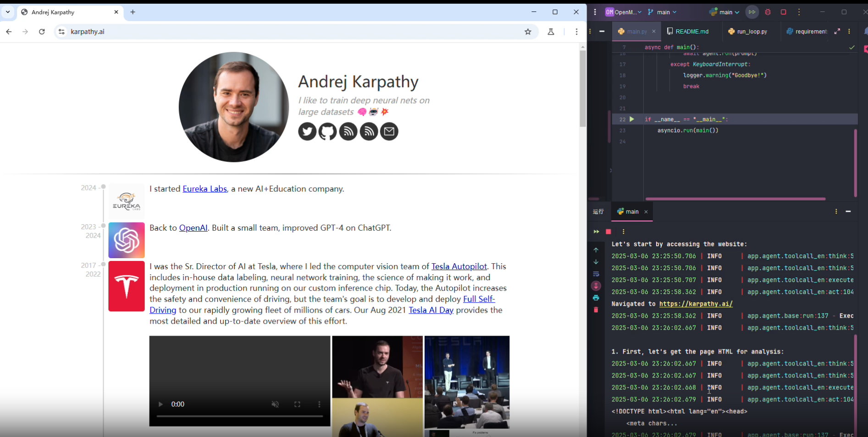The height and width of the screenshot is (437, 868).
Task: Open the IDE main menu dots
Action: click(595, 12)
